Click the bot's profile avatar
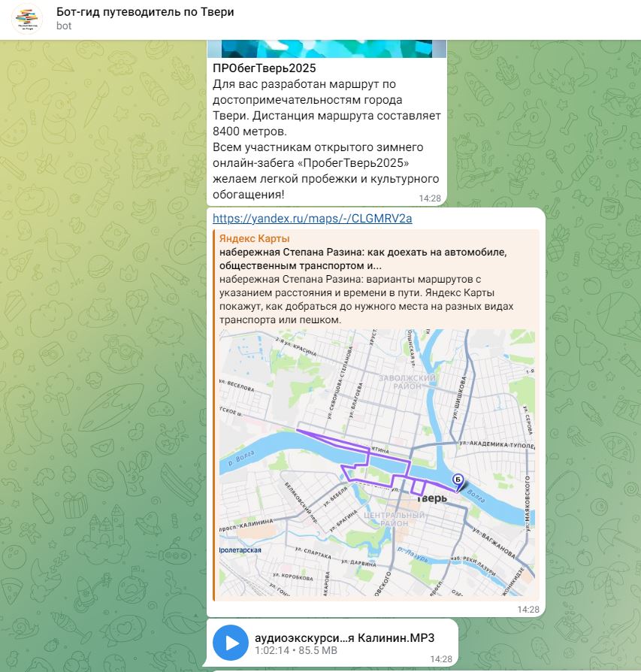Image resolution: width=641 pixels, height=672 pixels. [x=26, y=19]
